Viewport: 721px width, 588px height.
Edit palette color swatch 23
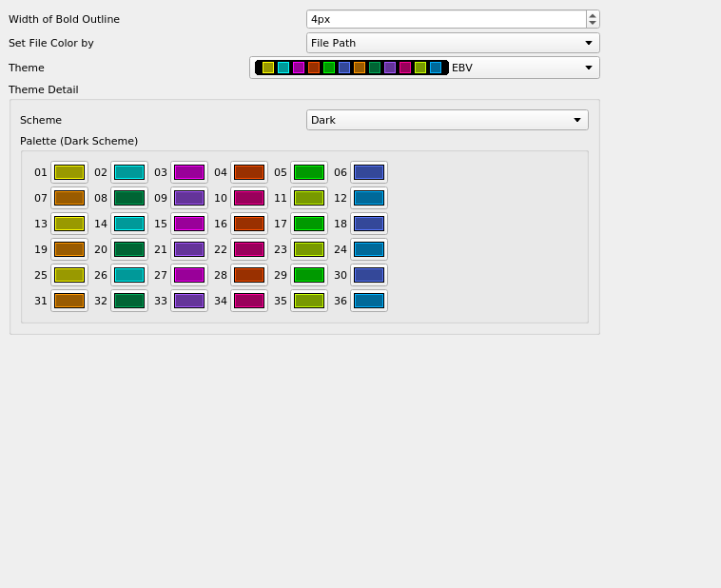click(x=309, y=249)
